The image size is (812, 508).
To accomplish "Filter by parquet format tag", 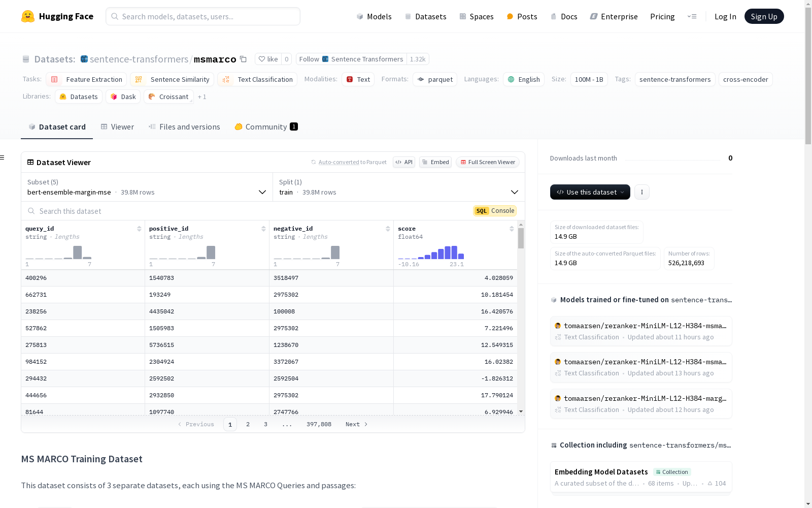I will [x=435, y=79].
